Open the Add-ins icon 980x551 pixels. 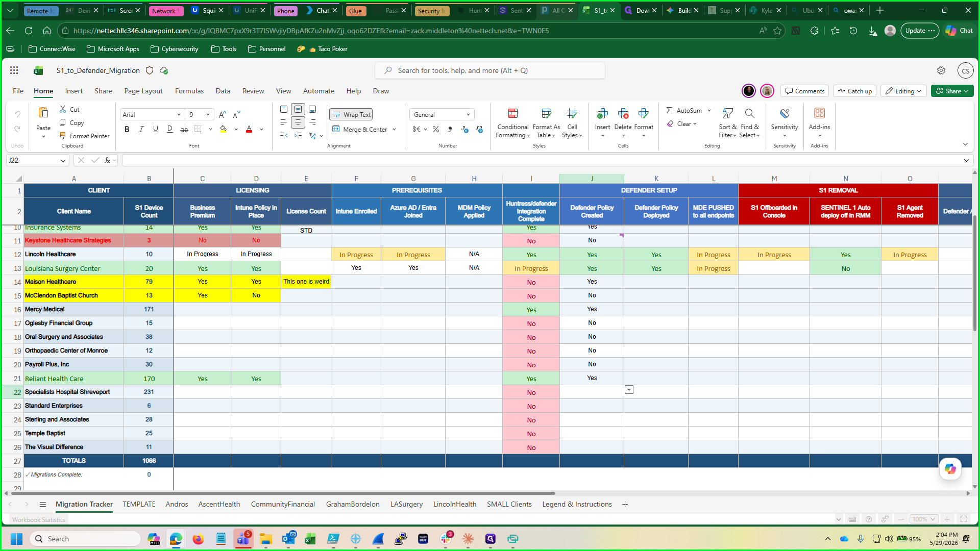(x=819, y=113)
